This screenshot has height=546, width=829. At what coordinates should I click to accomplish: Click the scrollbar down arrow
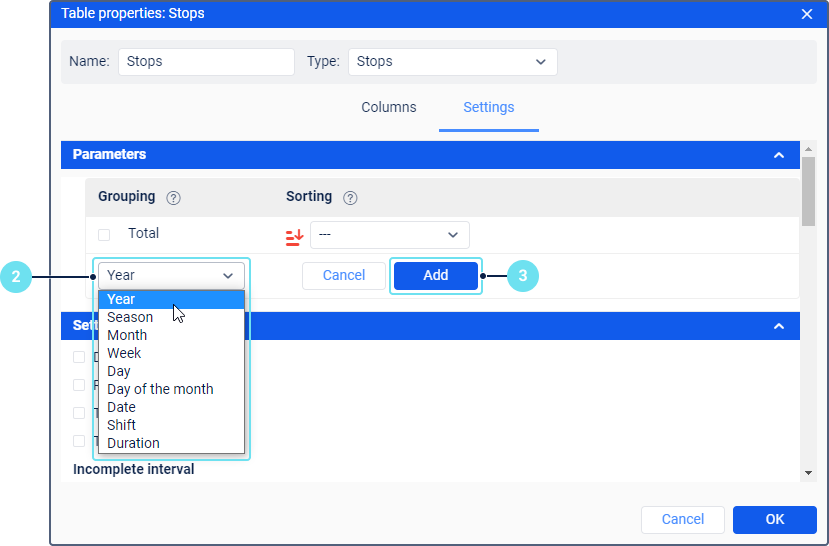point(808,473)
